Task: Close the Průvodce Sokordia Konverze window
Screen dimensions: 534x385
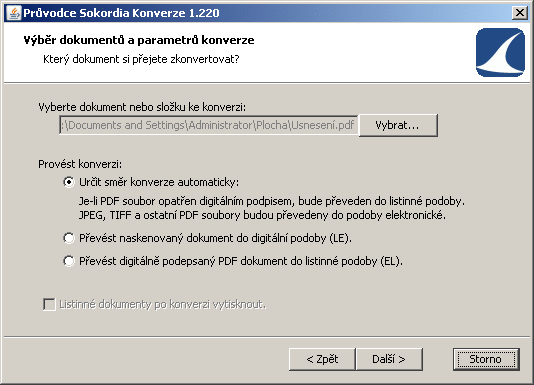Action: click(520, 13)
